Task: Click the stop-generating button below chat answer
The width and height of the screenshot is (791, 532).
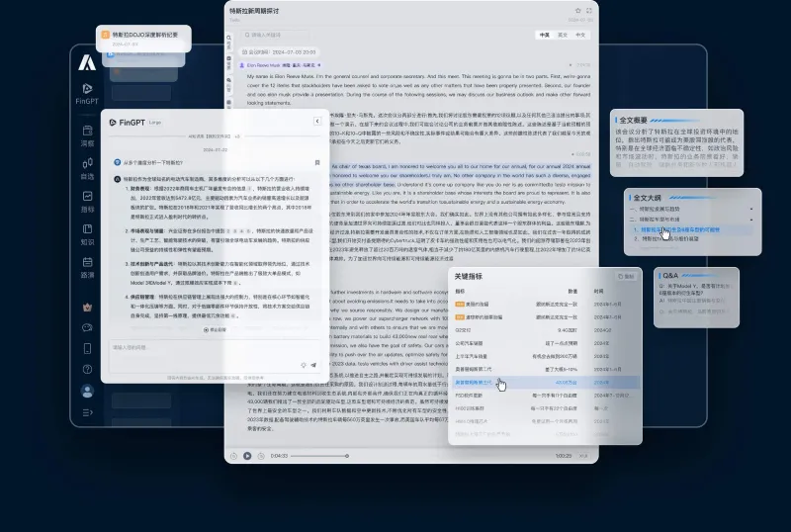Action: click(215, 329)
